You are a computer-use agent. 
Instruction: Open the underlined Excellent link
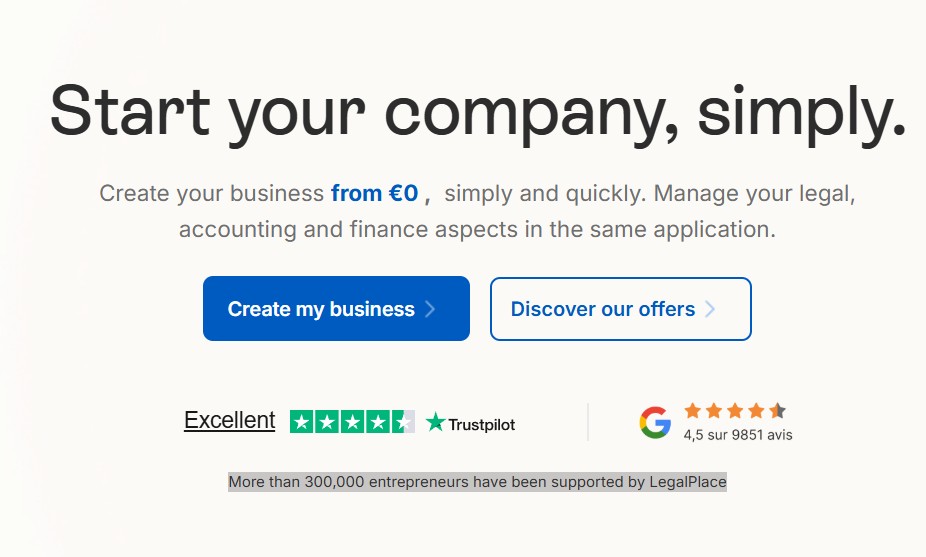pyautogui.click(x=229, y=421)
